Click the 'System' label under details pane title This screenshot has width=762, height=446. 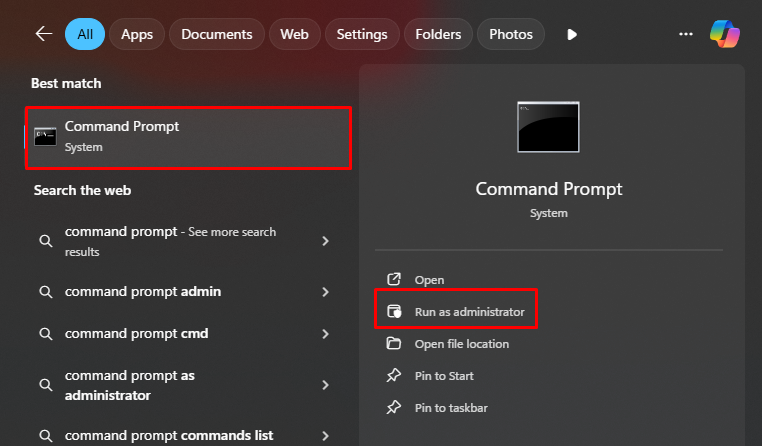tap(549, 213)
